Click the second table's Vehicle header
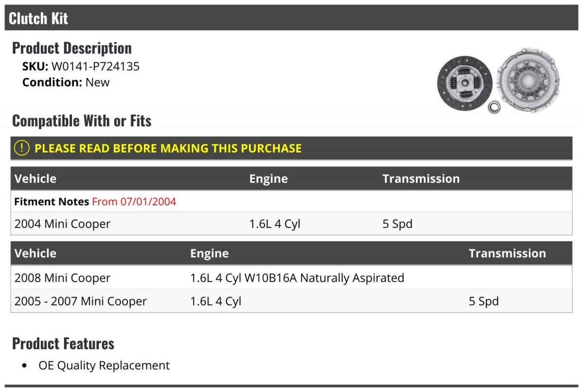The height and width of the screenshot is (392, 583). (x=35, y=254)
